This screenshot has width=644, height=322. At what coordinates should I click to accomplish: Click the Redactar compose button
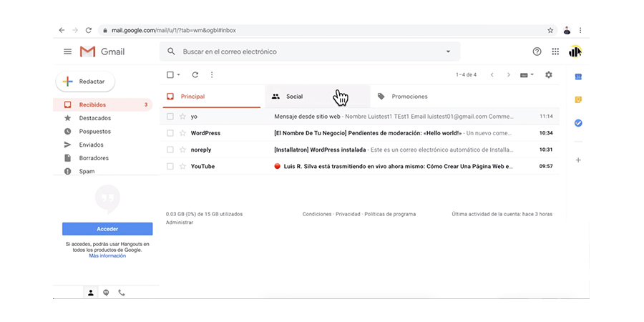[85, 82]
